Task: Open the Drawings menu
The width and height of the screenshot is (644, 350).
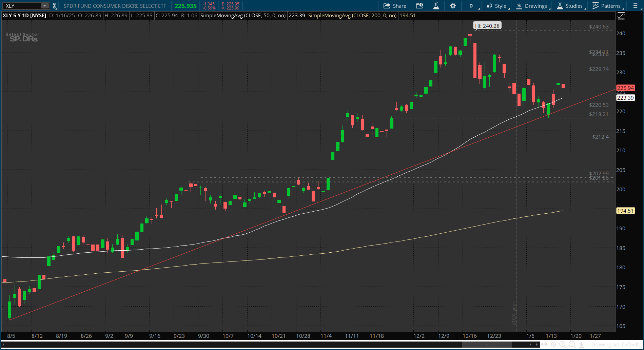Action: point(532,6)
